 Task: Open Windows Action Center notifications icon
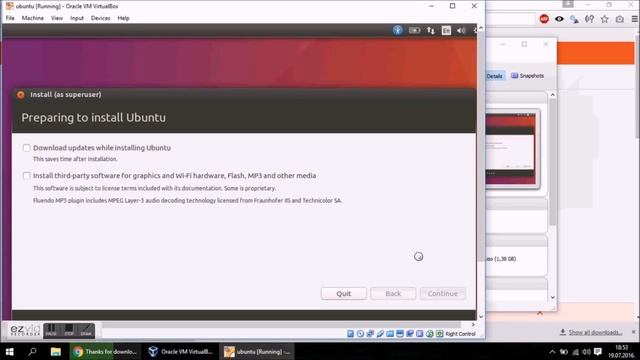click(x=598, y=352)
